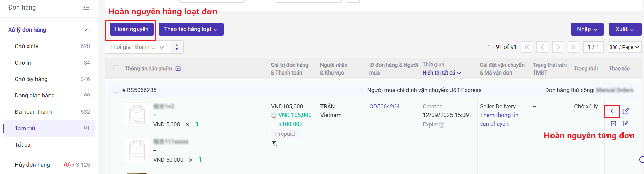
Task: Open order ID link OD5064264
Action: [384, 106]
